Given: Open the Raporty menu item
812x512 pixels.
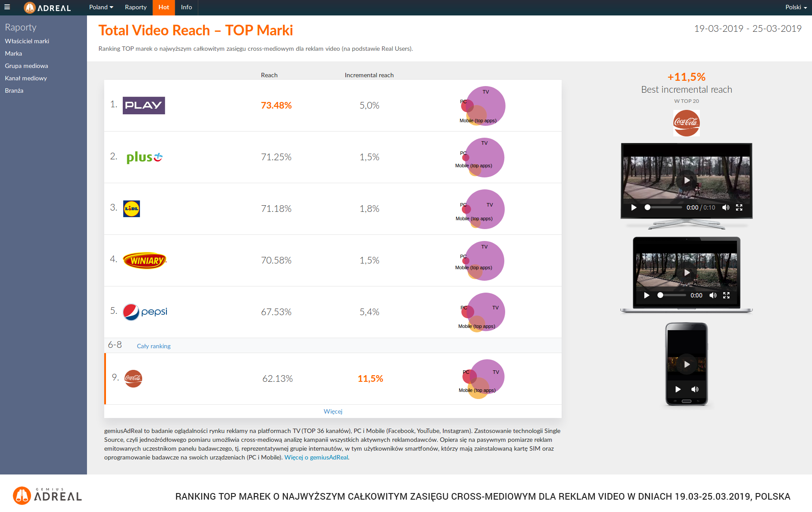Looking at the screenshot, I should [136, 7].
